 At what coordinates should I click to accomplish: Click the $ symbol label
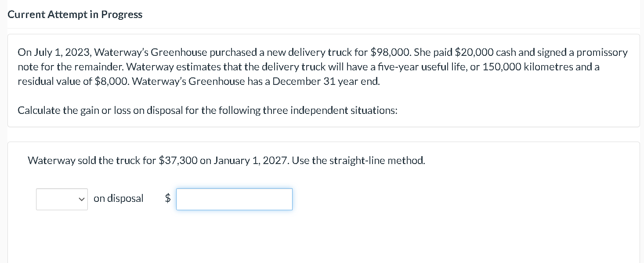167,199
